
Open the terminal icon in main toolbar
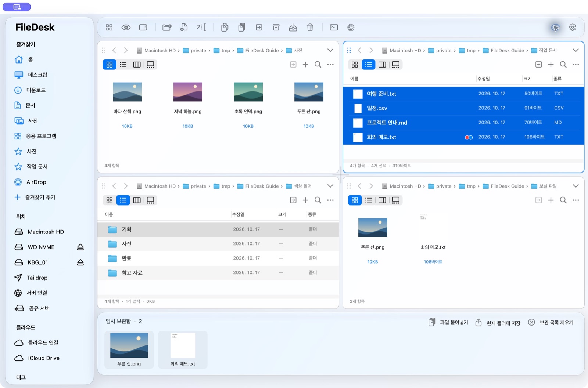click(334, 28)
